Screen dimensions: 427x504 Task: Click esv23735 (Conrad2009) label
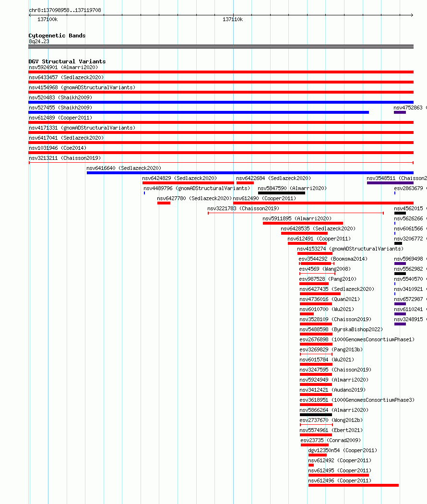tap(331, 440)
